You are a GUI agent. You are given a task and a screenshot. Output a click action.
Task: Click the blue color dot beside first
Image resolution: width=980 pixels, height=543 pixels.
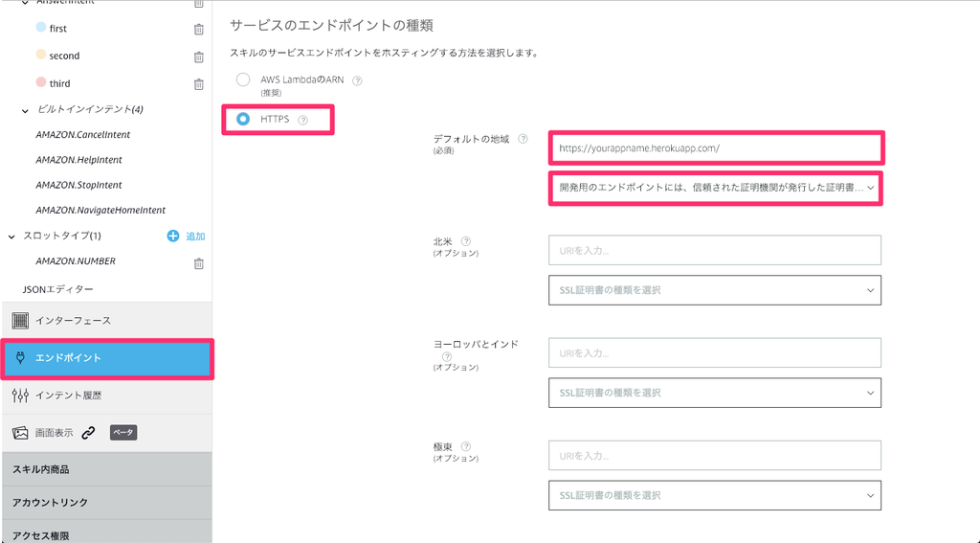(x=40, y=27)
